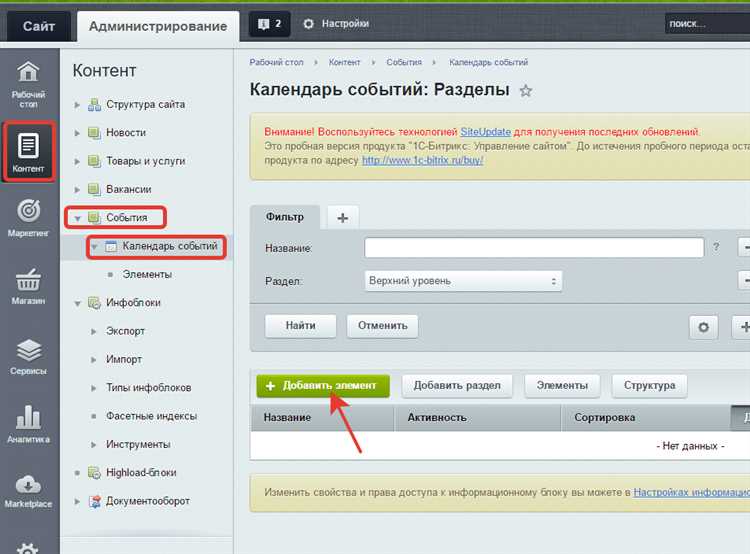750x554 pixels.
Task: Click the green Добавить элемент button
Action: coord(323,386)
